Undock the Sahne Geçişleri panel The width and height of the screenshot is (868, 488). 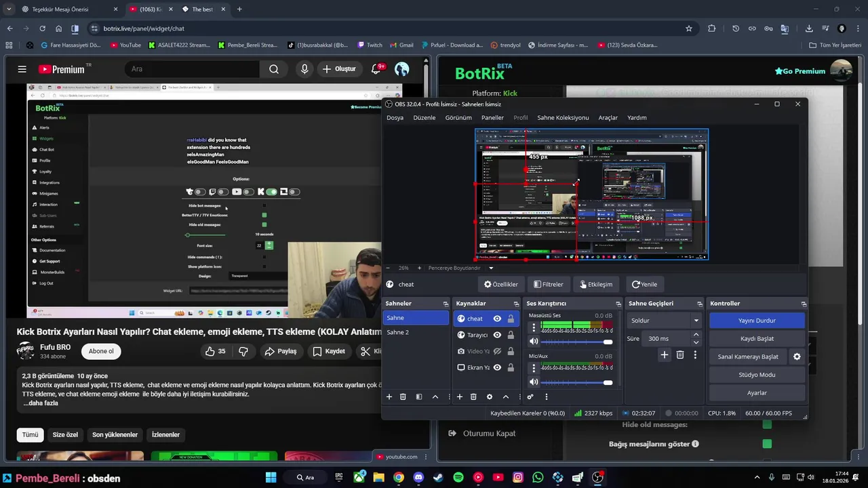699,304
